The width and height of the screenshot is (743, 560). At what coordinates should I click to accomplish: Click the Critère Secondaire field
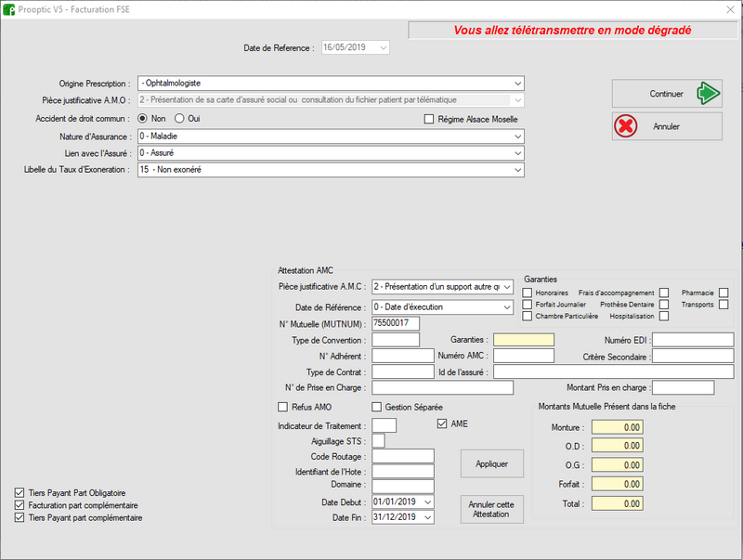pyautogui.click(x=693, y=356)
